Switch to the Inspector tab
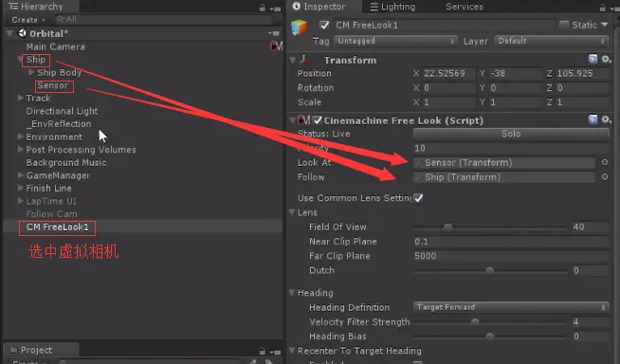Viewport: 620px width, 364px height. (x=324, y=7)
